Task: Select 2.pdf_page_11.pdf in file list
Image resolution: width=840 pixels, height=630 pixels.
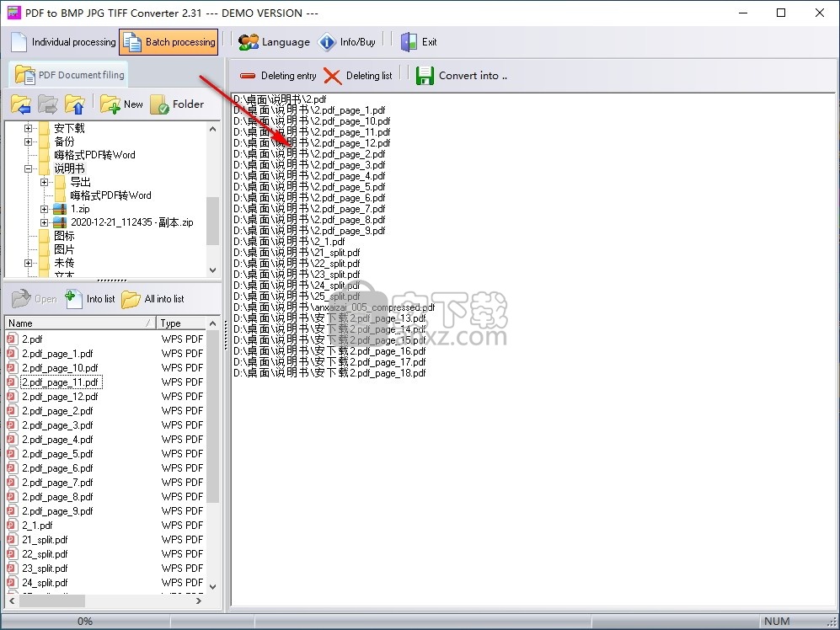Action: tap(60, 382)
